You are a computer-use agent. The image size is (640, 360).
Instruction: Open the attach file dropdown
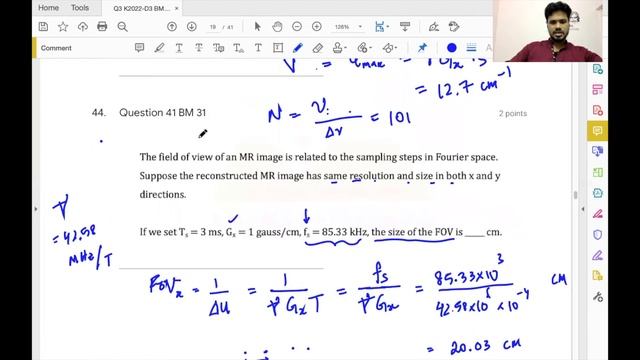coord(363,48)
